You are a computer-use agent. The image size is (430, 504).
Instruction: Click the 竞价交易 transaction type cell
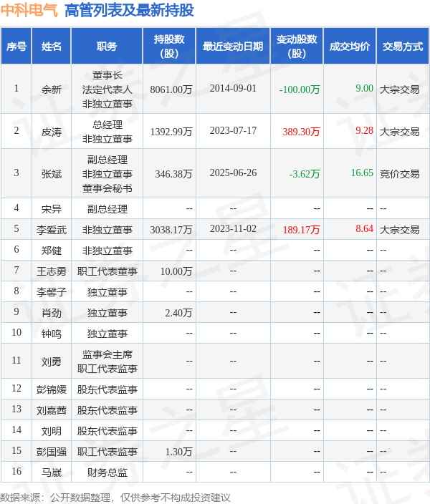pyautogui.click(x=400, y=173)
